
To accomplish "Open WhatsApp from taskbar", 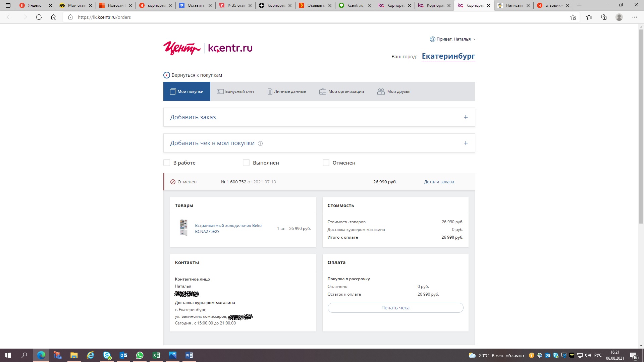I will [x=140, y=355].
